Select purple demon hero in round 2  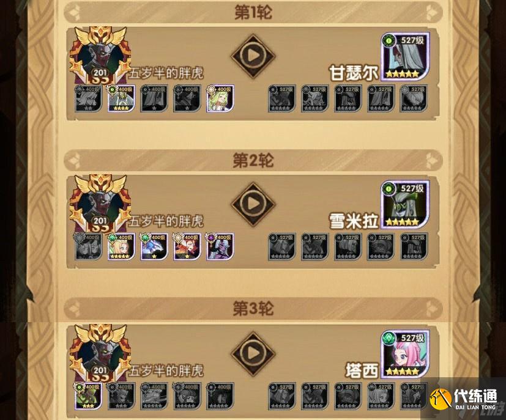pos(220,246)
